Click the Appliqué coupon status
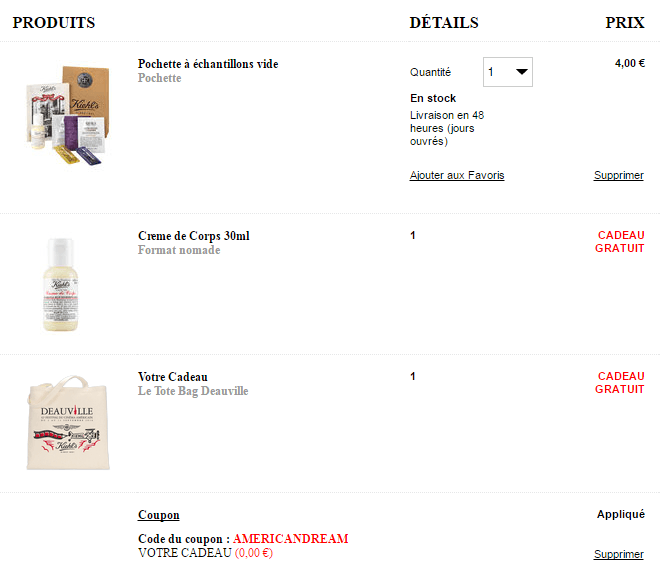Screen dimensions: 670x571 pos(621,514)
